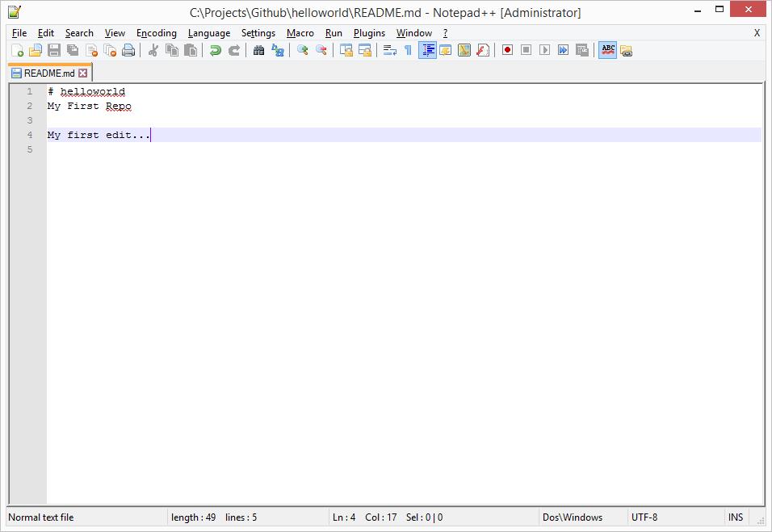
Task: Toggle the indent guide icon
Action: click(x=427, y=50)
